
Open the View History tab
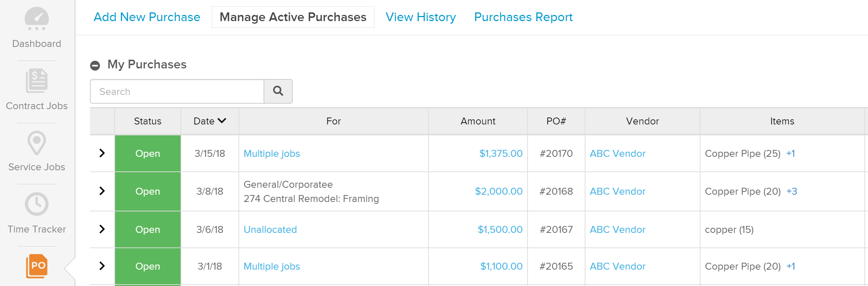coord(421,17)
